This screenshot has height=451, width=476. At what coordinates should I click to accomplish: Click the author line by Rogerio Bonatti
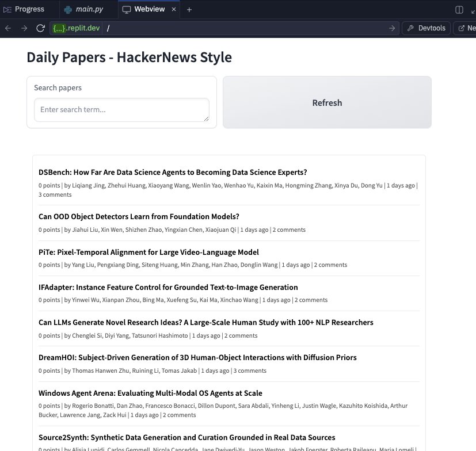coord(223,410)
